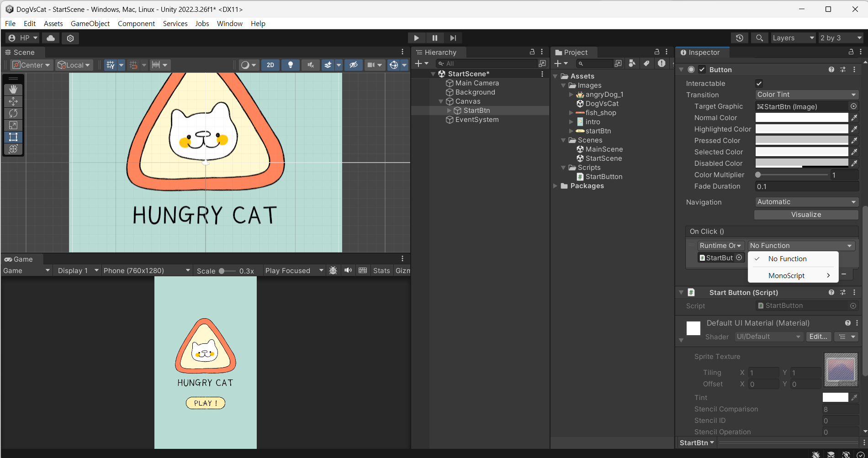Choose No Function in the dropdown list
The width and height of the screenshot is (868, 458).
coord(793,259)
